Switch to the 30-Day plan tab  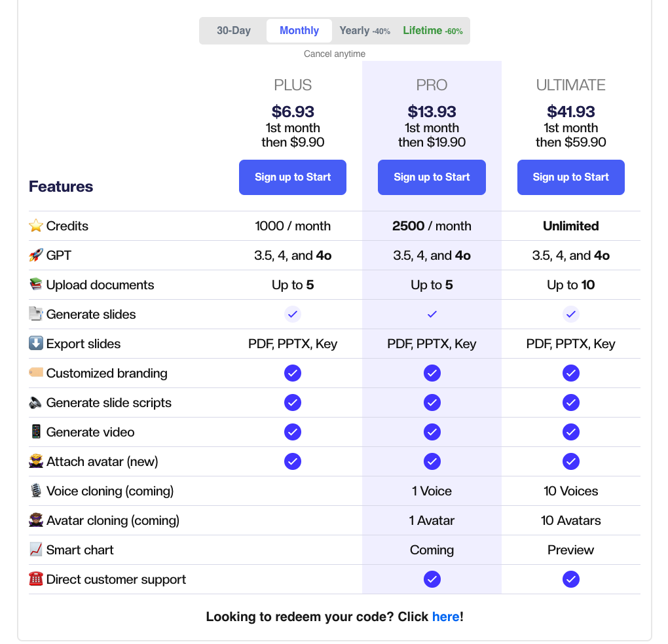click(234, 30)
